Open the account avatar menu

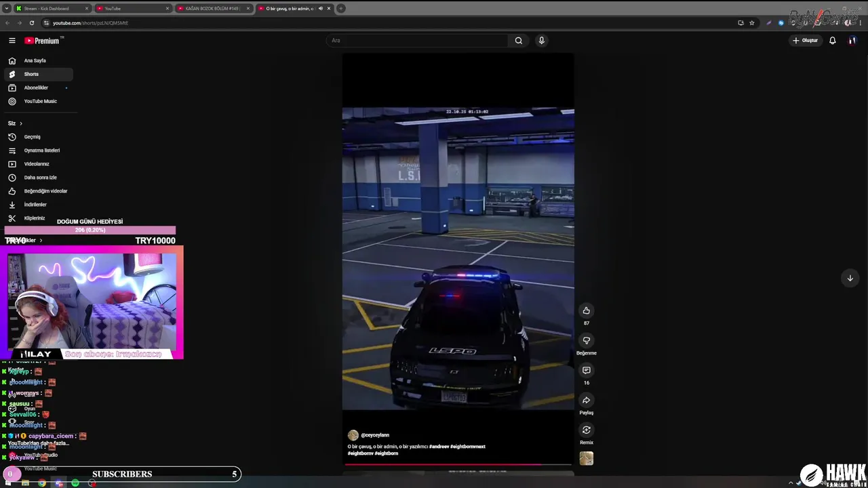pyautogui.click(x=852, y=41)
